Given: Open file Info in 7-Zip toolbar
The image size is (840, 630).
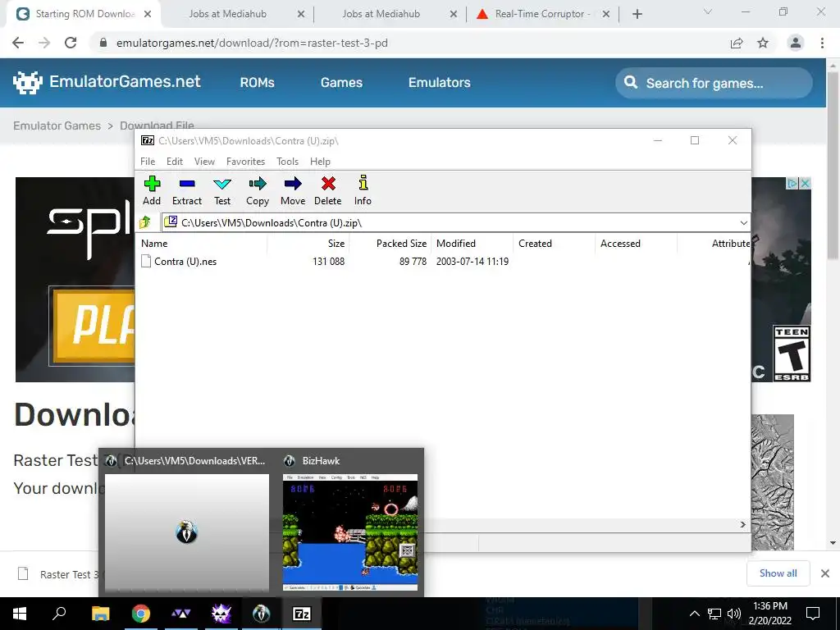Looking at the screenshot, I should (363, 190).
